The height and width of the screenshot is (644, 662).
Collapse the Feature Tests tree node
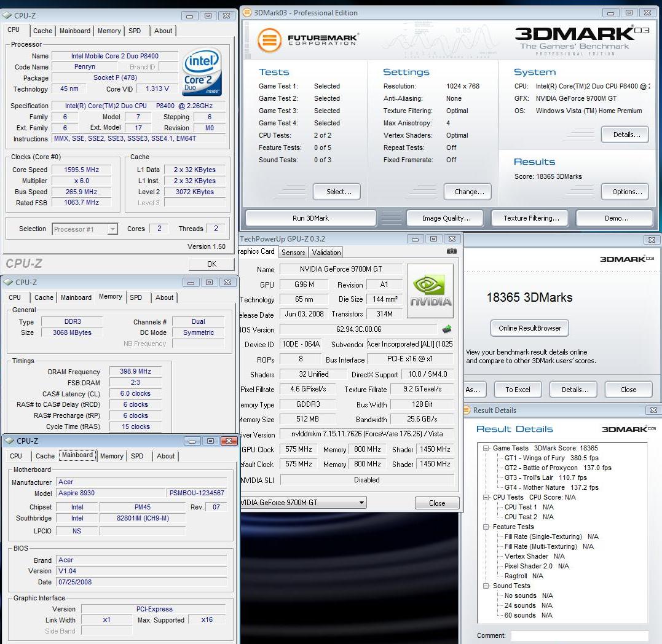[x=486, y=527]
